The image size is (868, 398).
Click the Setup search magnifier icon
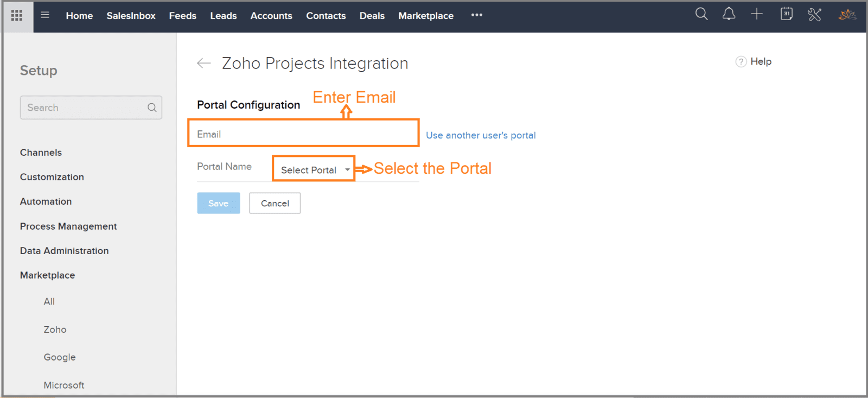[x=152, y=108]
